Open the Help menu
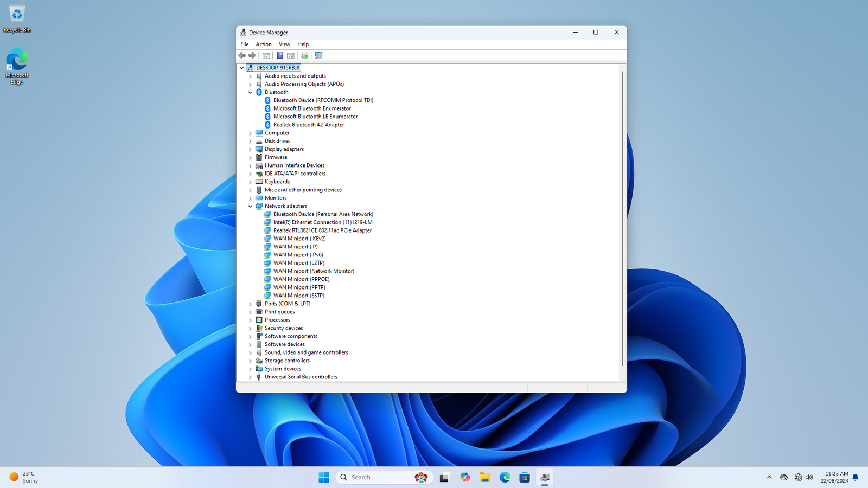The width and height of the screenshot is (868, 488). coord(303,44)
